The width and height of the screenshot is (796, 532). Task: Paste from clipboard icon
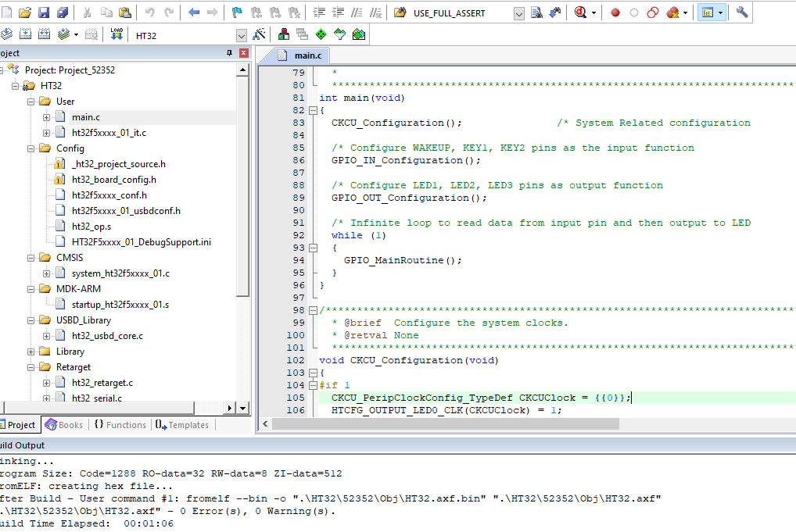[x=125, y=12]
